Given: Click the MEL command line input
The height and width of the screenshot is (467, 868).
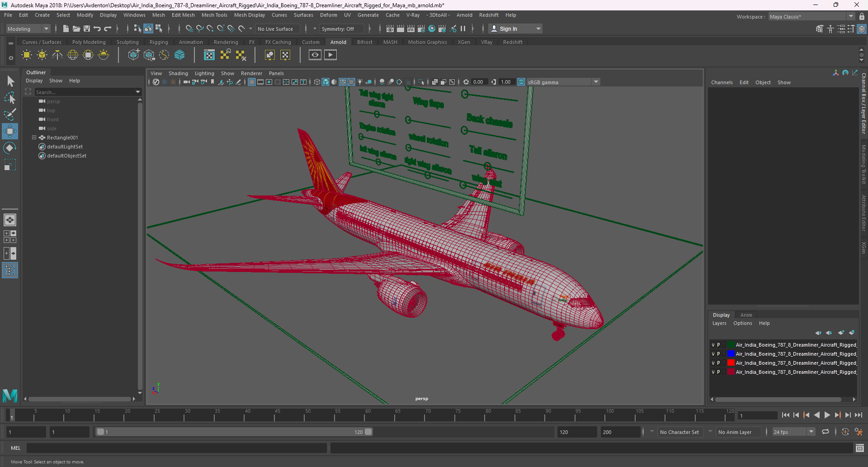Looking at the screenshot, I should pyautogui.click(x=176, y=448).
